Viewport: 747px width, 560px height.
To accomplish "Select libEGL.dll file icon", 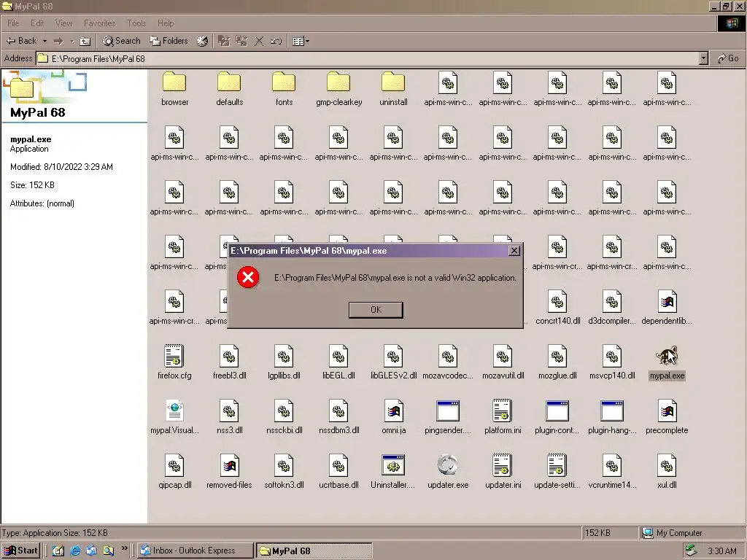I will (x=338, y=356).
